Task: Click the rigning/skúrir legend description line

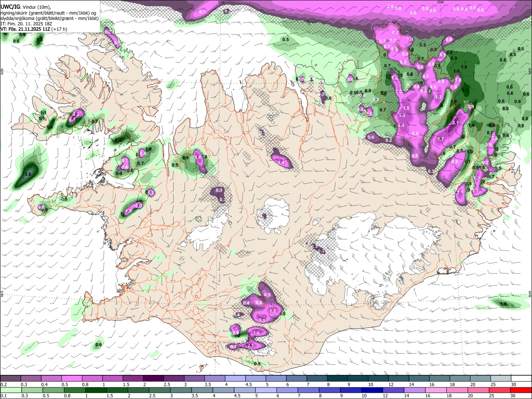Action: [48, 12]
